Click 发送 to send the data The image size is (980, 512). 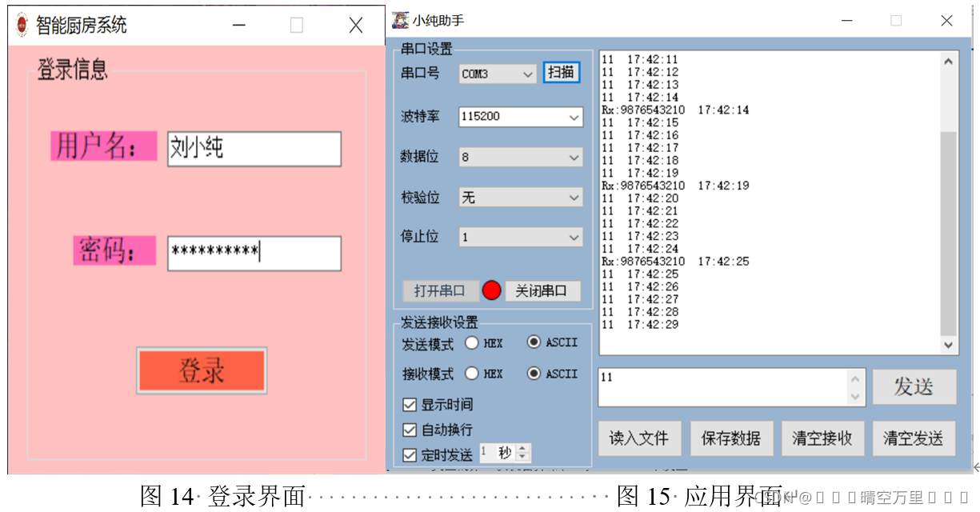[x=914, y=386]
